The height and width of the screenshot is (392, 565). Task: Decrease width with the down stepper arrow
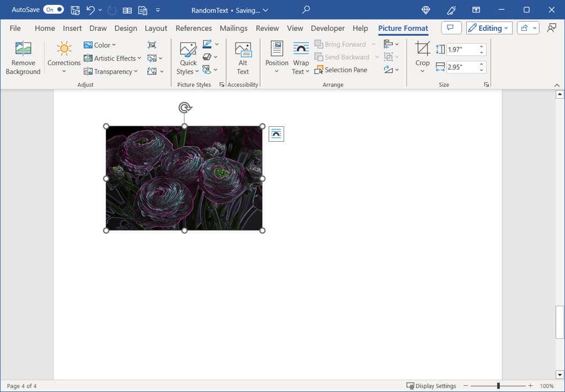481,70
